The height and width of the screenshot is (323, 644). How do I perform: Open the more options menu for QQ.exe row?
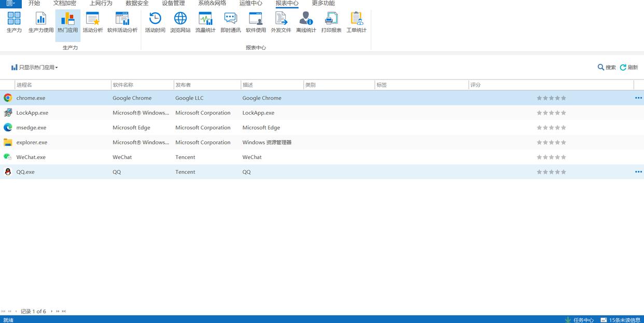coord(638,172)
